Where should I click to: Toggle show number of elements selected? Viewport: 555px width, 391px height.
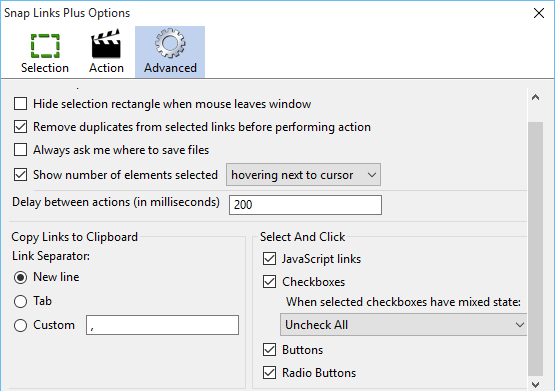point(21,175)
